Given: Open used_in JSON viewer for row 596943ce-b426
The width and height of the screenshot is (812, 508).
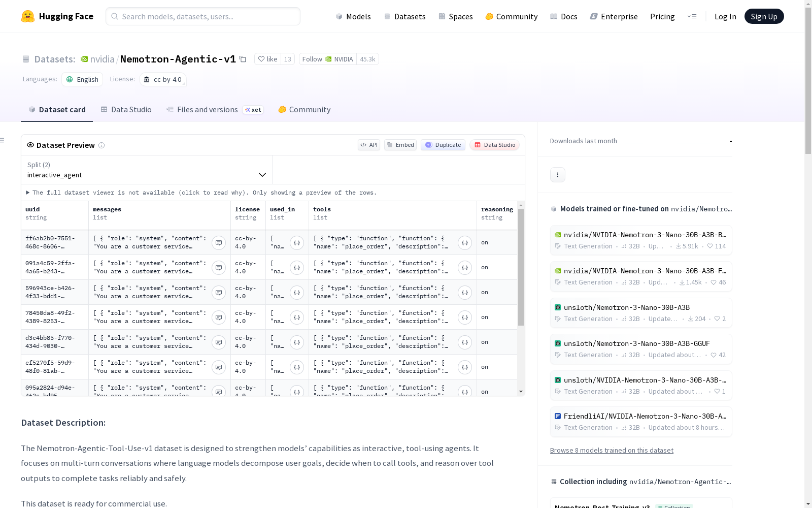Looking at the screenshot, I should [x=297, y=293].
